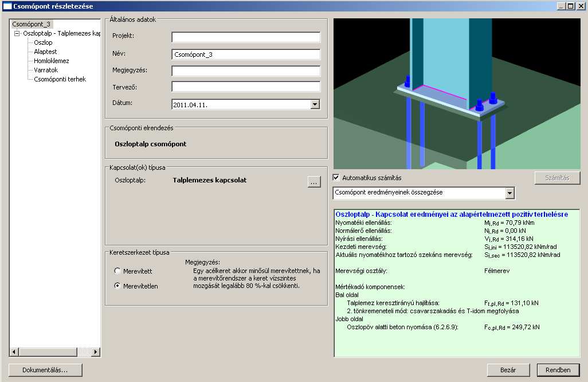Select the Csomópont_3 root tree item

pos(31,24)
